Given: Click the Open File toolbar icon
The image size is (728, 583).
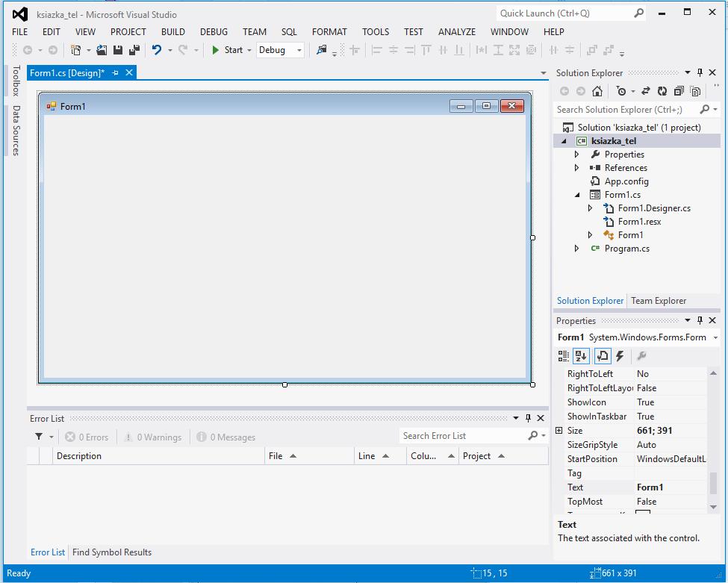Looking at the screenshot, I should pyautogui.click(x=102, y=50).
